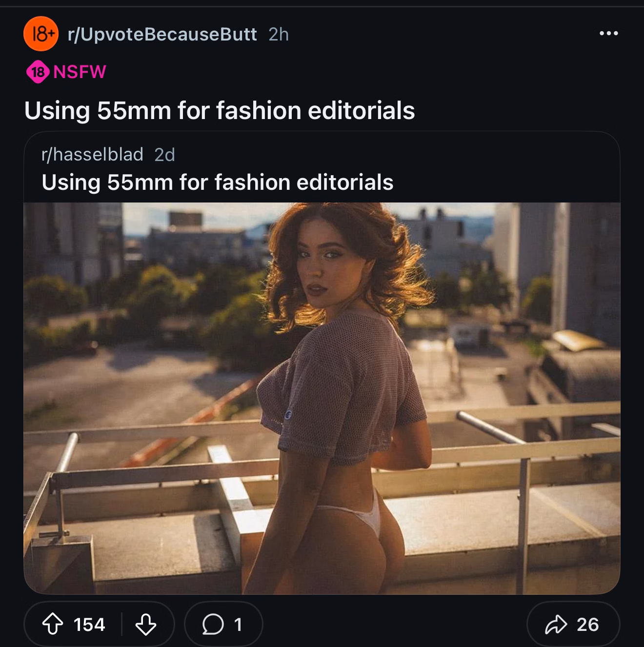
Task: Open comments via the speech bubble icon
Action: [x=213, y=624]
